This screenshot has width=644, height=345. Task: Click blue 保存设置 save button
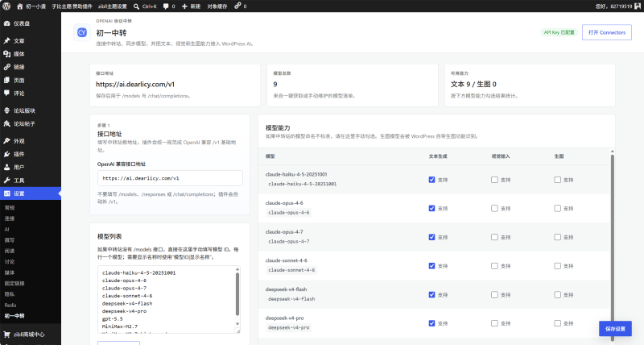(x=615, y=329)
